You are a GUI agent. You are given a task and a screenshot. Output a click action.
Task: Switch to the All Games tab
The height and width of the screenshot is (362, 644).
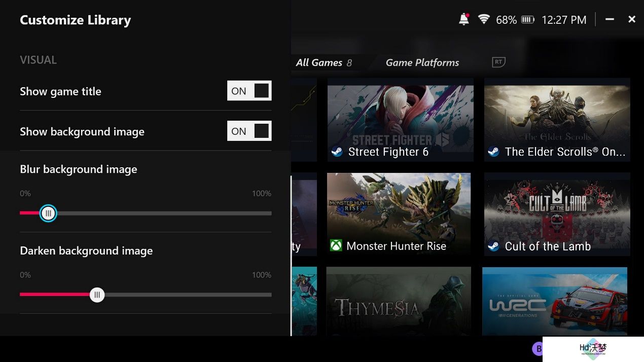pyautogui.click(x=324, y=62)
